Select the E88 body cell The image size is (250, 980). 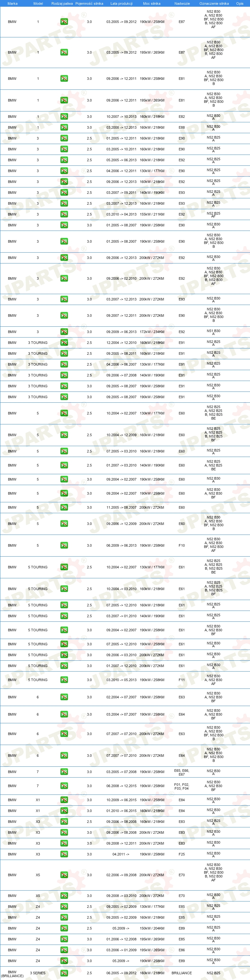(x=182, y=127)
